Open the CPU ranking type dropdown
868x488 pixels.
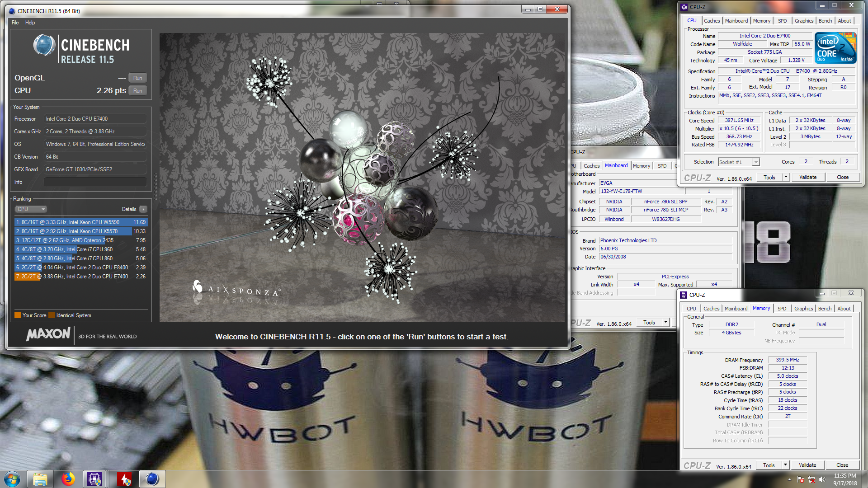(31, 209)
